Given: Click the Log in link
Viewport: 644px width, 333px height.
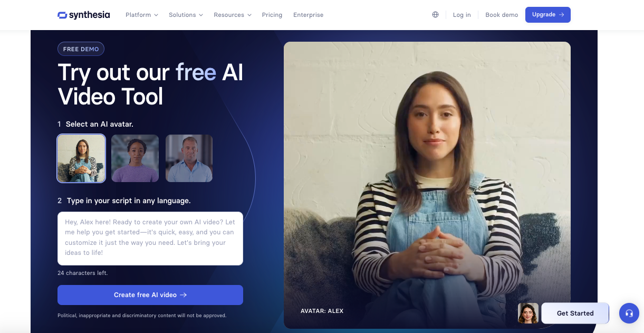Looking at the screenshot, I should (462, 15).
